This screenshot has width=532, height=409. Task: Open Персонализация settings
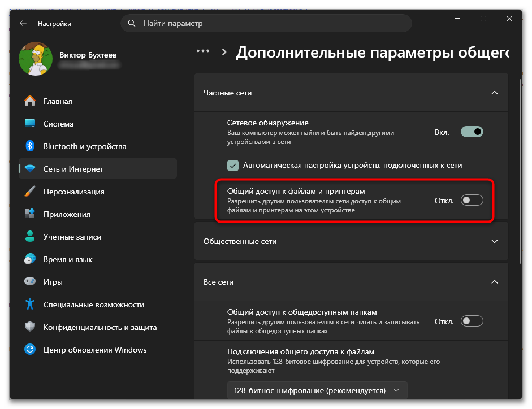pos(98,192)
